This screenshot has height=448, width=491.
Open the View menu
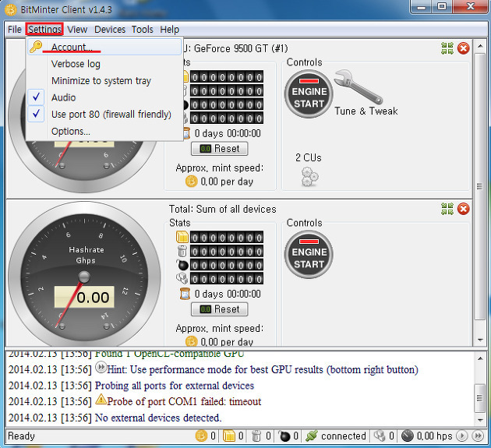tap(77, 30)
